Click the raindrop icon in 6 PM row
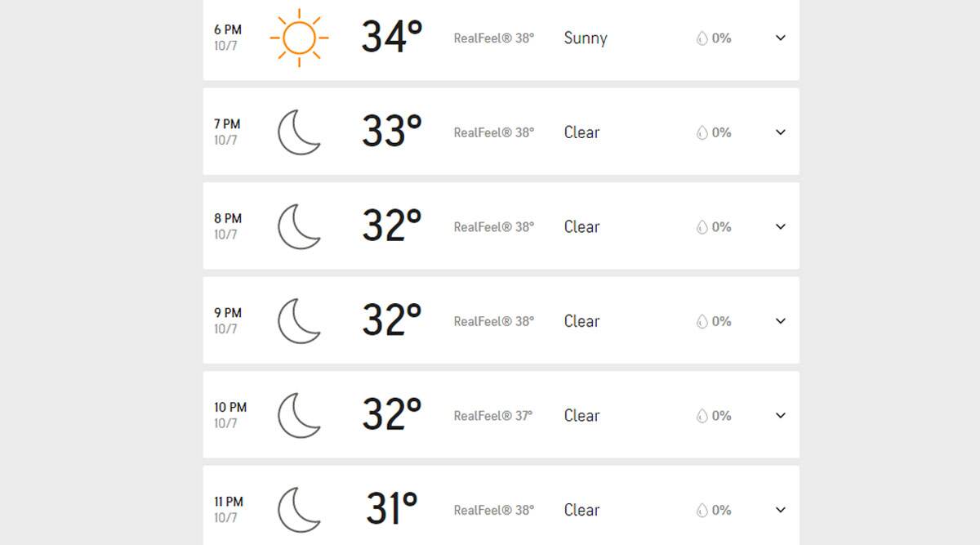 click(x=702, y=38)
